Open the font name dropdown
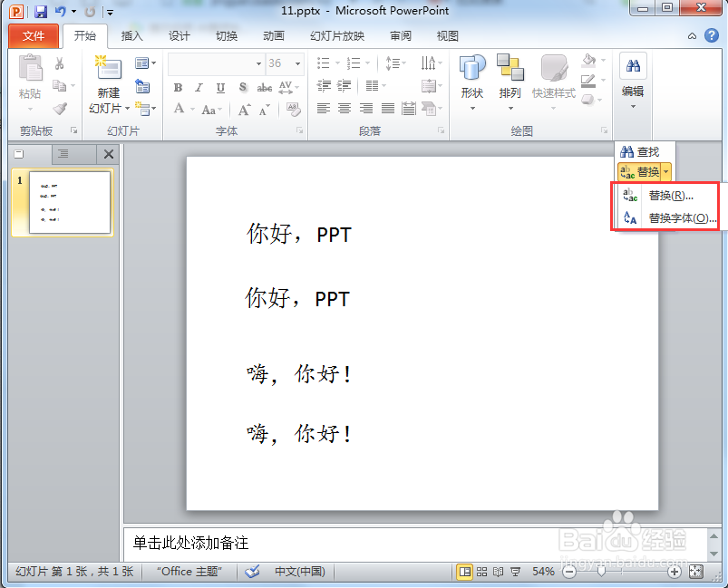Viewport: 728px width, 588px height. point(258,63)
